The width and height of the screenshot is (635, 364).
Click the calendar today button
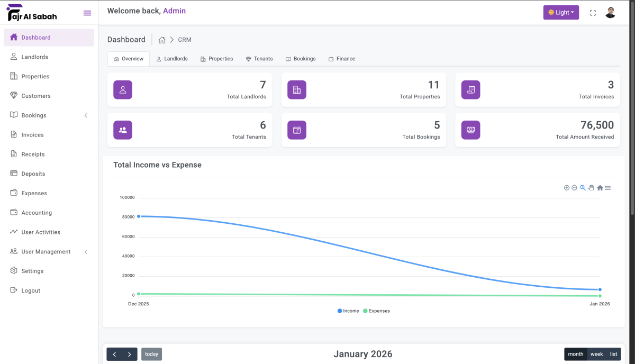(x=151, y=354)
